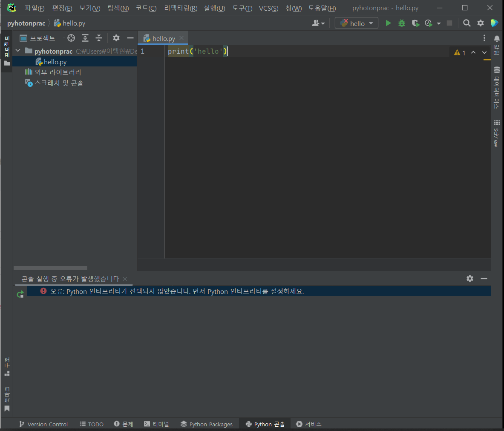This screenshot has width=504, height=431.
Task: Click code line print('hello') in editor
Action: 197,51
